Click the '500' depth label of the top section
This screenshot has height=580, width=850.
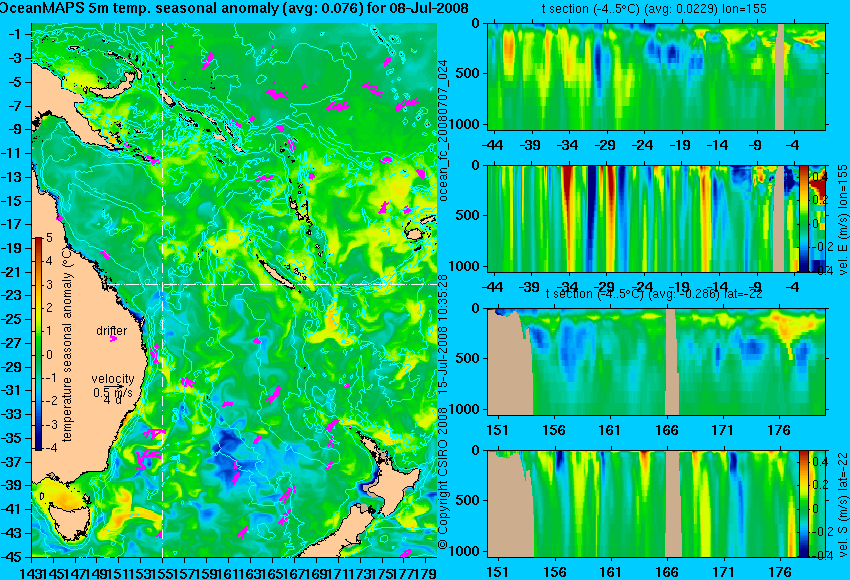[x=468, y=73]
